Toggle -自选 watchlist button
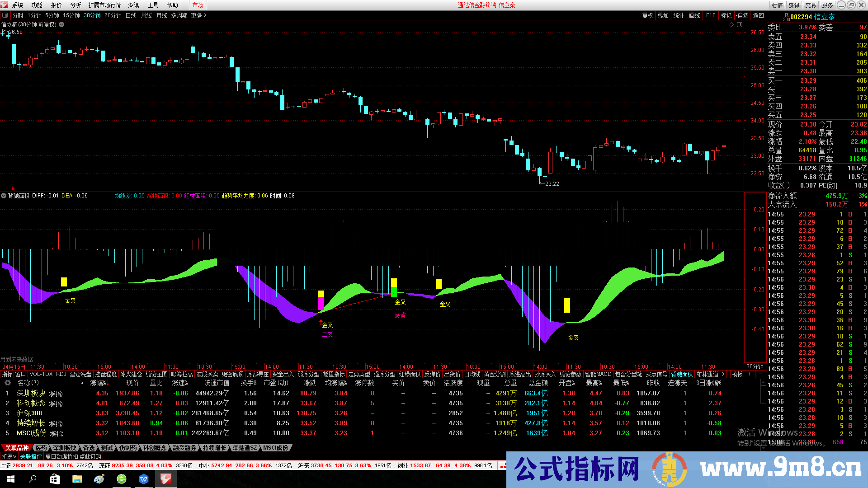 click(742, 15)
